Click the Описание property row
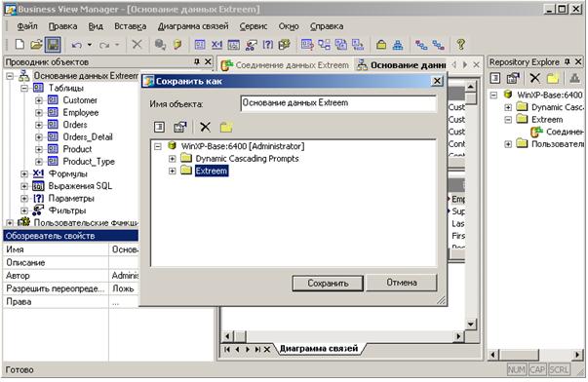Image resolution: width=588 pixels, height=382 pixels. coord(71,263)
